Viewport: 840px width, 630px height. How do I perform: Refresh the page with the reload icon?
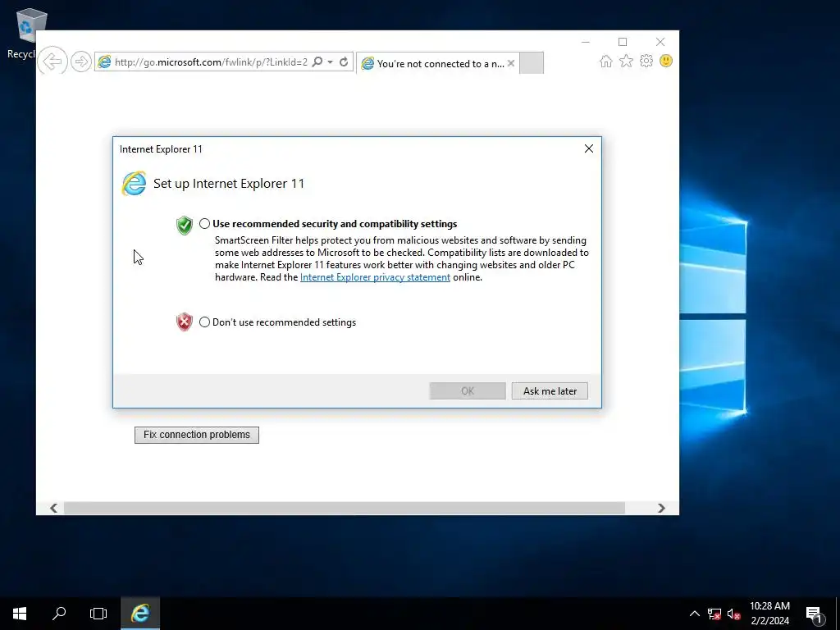pos(344,62)
